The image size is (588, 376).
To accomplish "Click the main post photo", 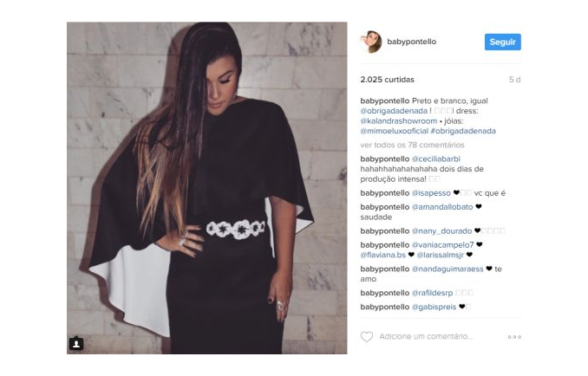I will point(207,188).
